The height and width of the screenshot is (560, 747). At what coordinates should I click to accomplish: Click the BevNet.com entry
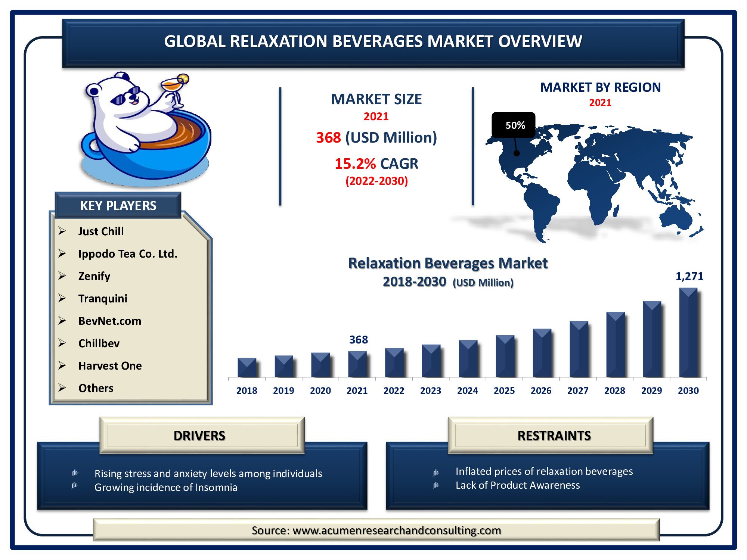(110, 321)
